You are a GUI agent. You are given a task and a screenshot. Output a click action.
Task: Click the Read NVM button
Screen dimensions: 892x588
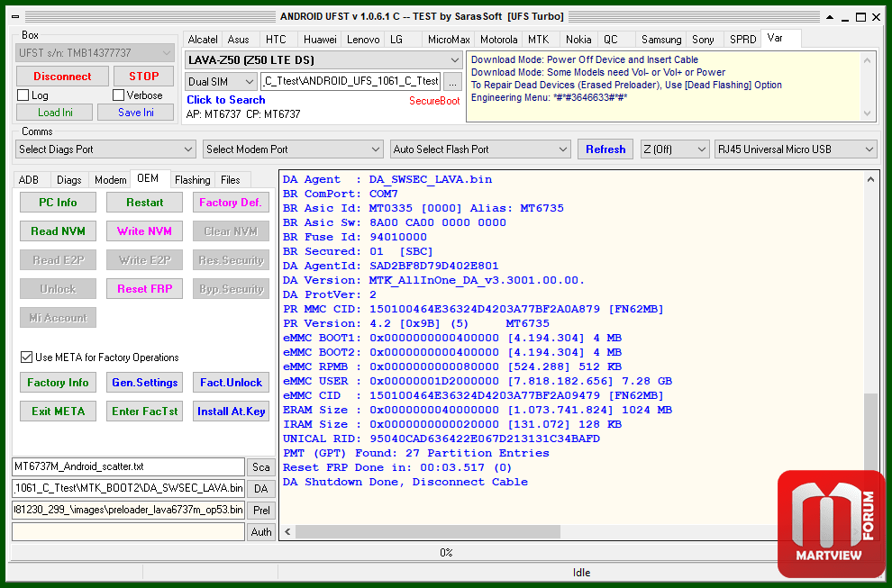click(x=58, y=231)
